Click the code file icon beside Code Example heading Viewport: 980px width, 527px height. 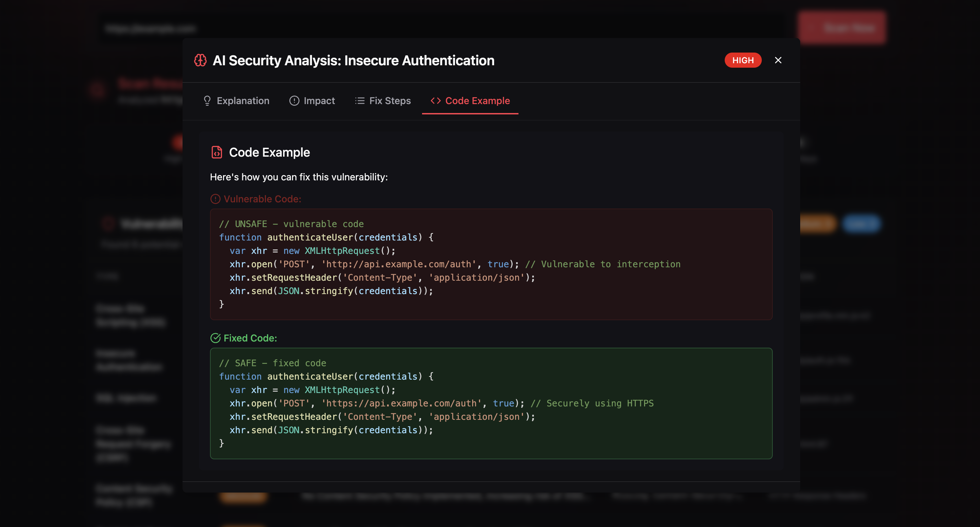(217, 152)
